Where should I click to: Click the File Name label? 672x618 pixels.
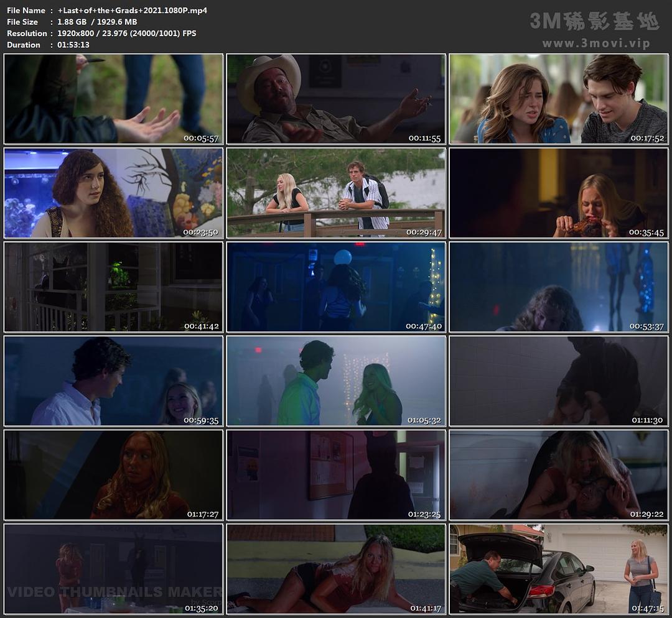tap(26, 11)
